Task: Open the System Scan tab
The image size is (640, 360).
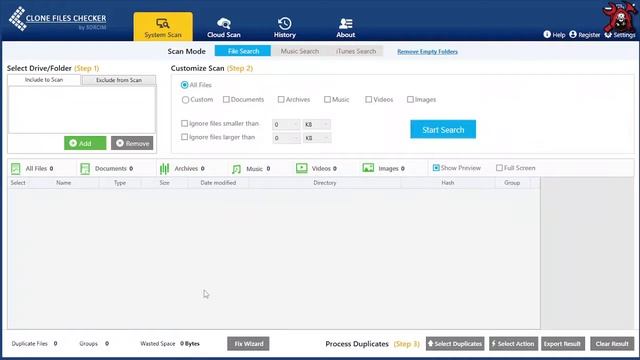Action: click(x=163, y=27)
